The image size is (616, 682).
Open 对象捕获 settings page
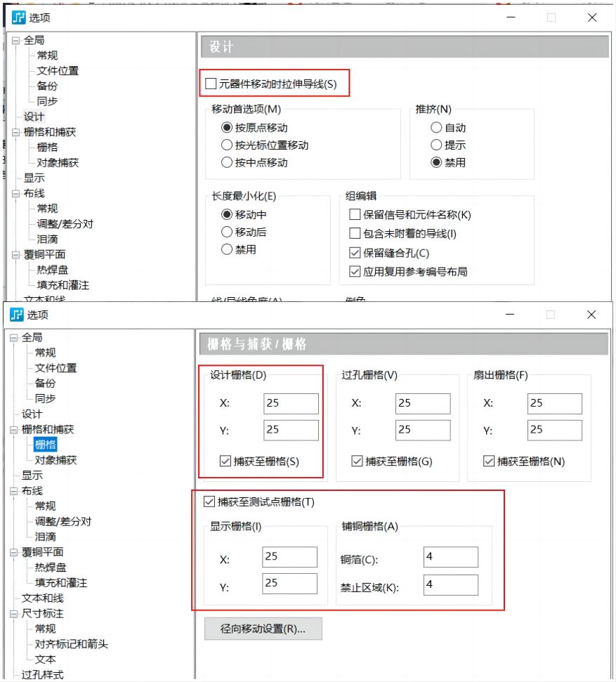[x=57, y=460]
